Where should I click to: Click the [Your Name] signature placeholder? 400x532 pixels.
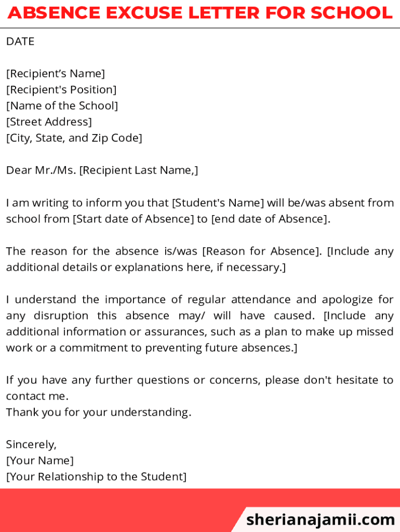coord(40,461)
